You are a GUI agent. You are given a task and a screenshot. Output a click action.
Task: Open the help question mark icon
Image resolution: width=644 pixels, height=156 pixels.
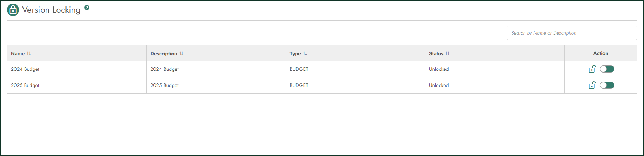click(x=87, y=7)
